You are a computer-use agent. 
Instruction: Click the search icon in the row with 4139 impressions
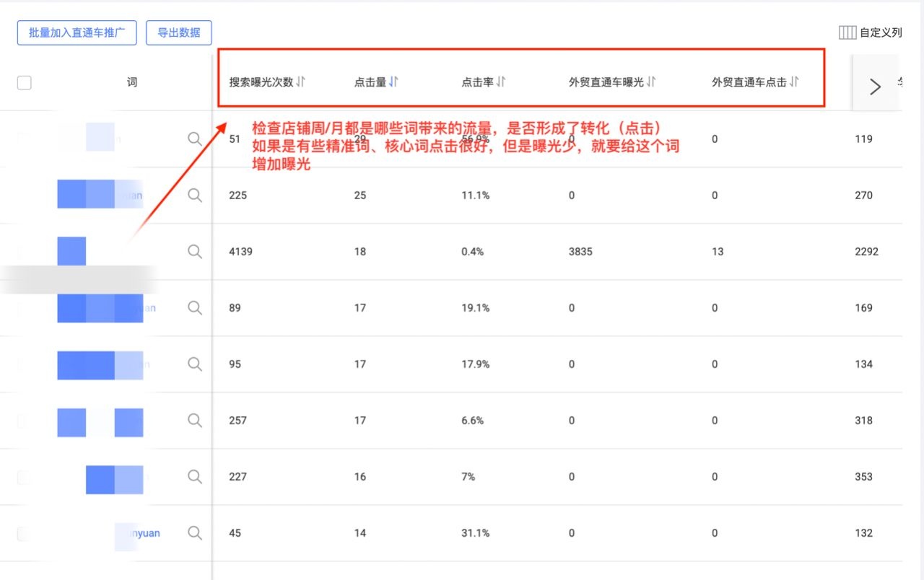pyautogui.click(x=195, y=252)
